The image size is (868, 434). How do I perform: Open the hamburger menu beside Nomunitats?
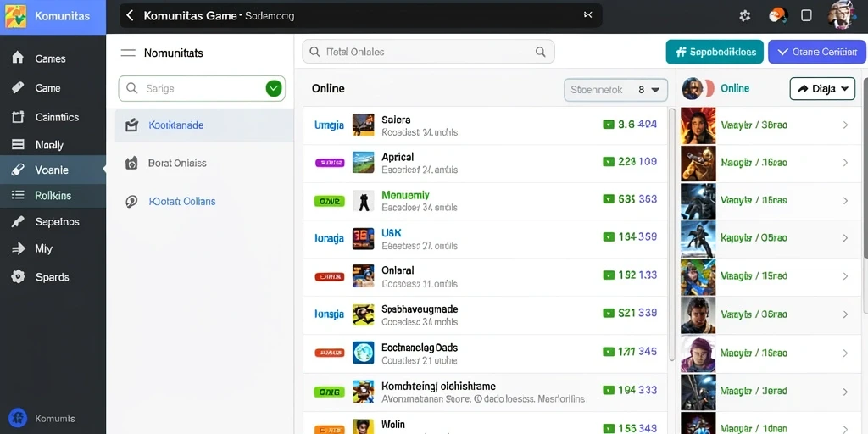pyautogui.click(x=128, y=53)
